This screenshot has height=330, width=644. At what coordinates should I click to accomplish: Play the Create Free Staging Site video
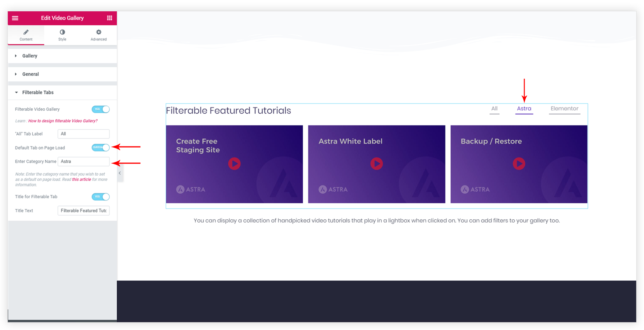[234, 163]
